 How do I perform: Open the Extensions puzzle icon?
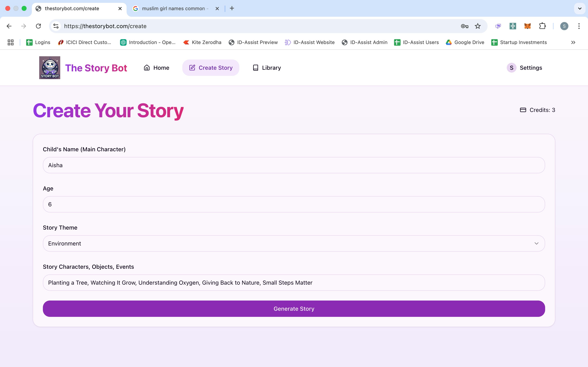point(542,26)
